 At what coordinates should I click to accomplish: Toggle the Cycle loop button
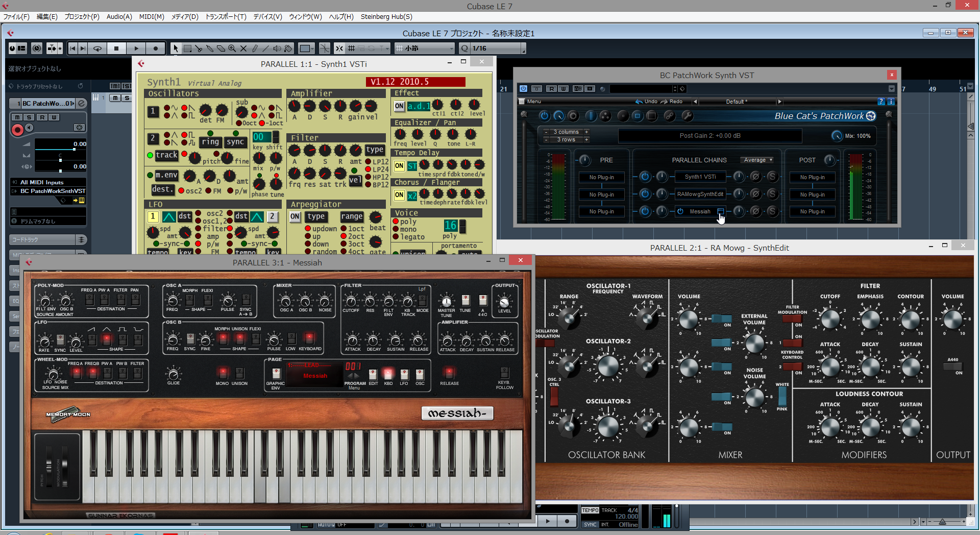point(97,48)
